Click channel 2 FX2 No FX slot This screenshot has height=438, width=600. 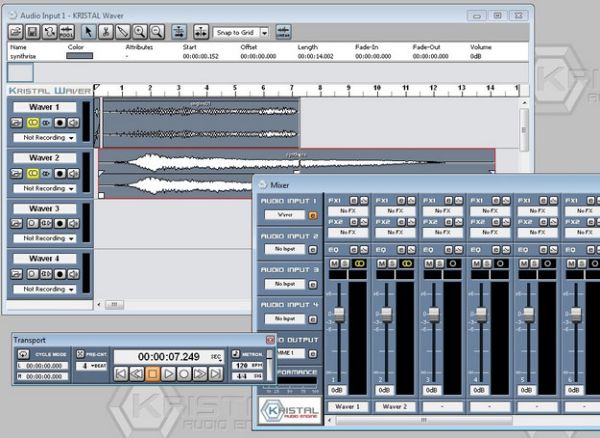point(395,232)
